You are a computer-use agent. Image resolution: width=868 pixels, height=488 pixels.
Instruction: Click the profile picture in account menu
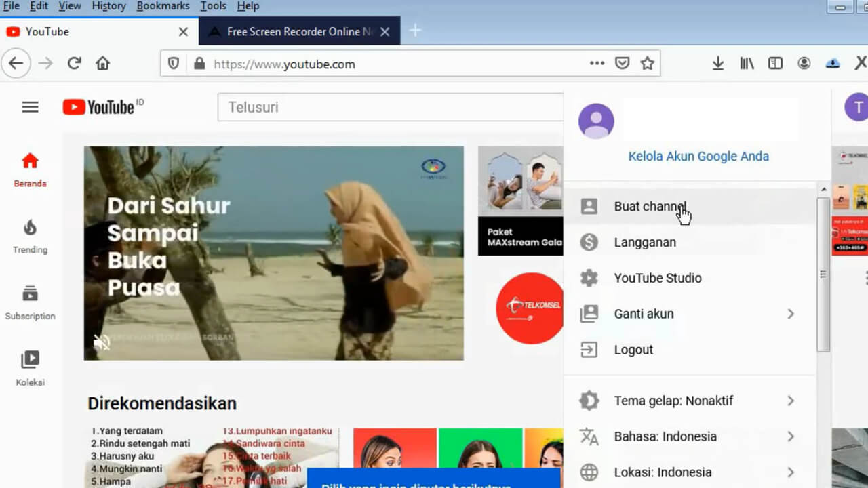click(x=596, y=121)
